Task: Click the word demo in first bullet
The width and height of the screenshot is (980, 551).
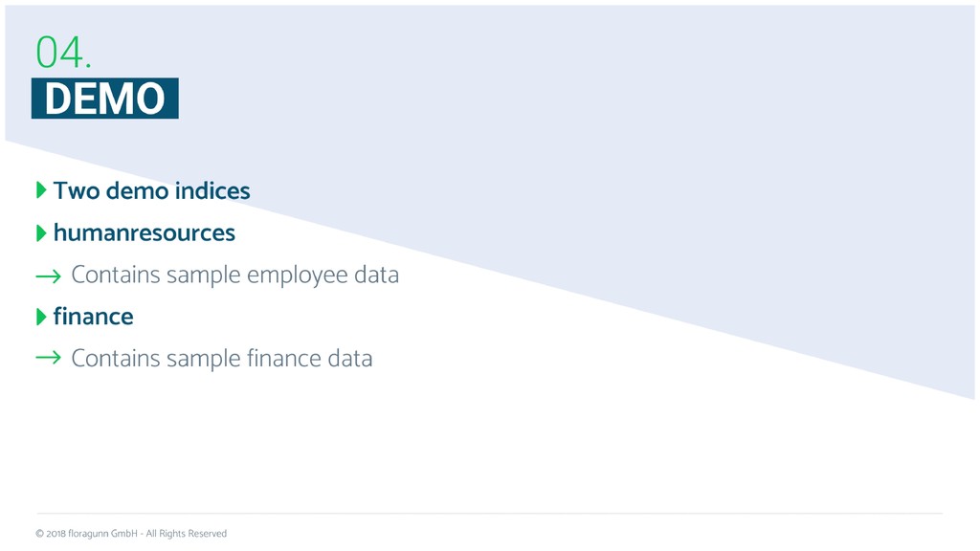Action: (138, 190)
